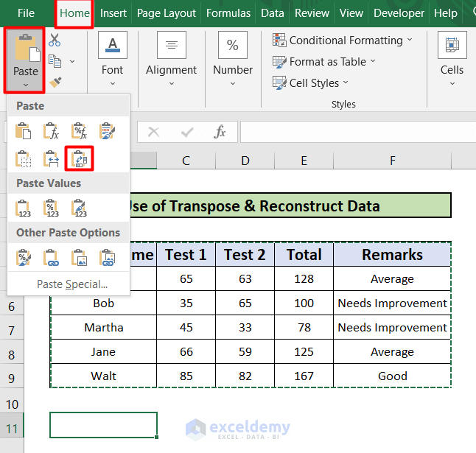Open the Copy dropdown arrow
Viewport: 476px width, 453px height.
72,61
